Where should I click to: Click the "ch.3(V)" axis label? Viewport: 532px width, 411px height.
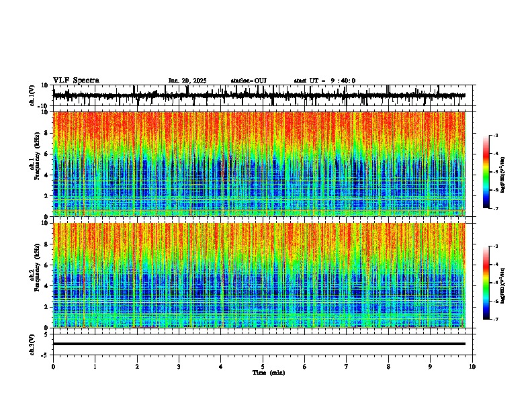[32, 345]
